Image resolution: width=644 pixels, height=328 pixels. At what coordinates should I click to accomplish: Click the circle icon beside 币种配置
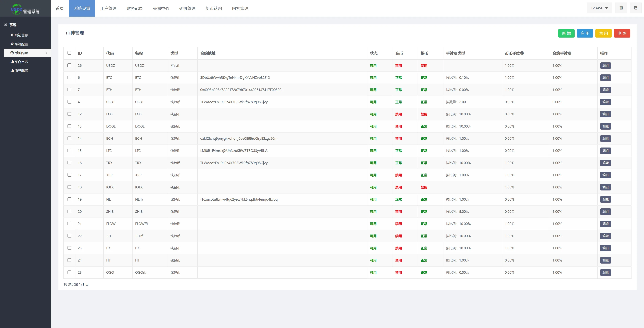pos(12,53)
